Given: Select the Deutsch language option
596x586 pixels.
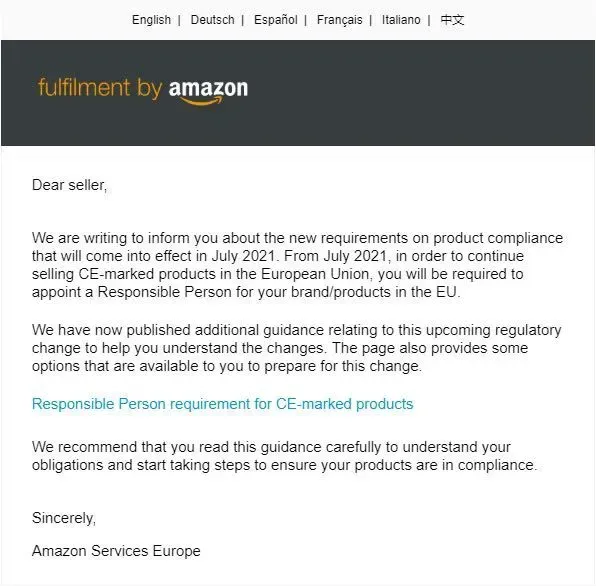Looking at the screenshot, I should (x=212, y=20).
